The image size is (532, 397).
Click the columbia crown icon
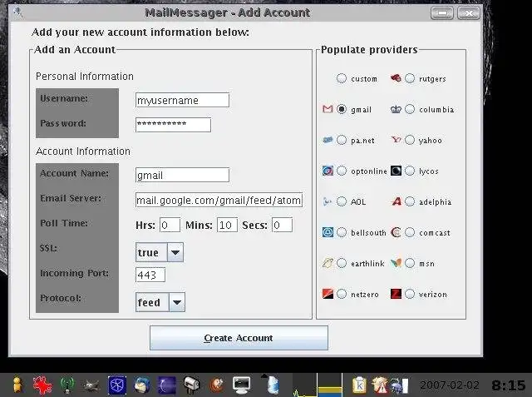tap(396, 109)
